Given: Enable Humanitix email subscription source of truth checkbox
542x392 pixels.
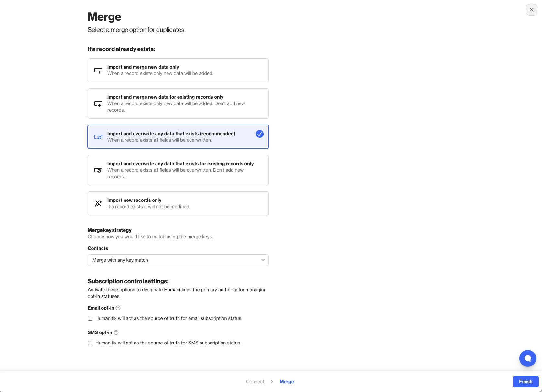Looking at the screenshot, I should pyautogui.click(x=90, y=318).
